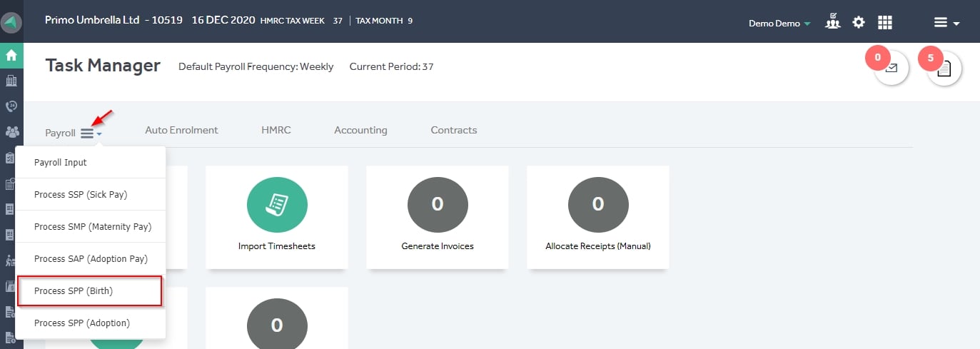Open the settings gear icon

859,22
